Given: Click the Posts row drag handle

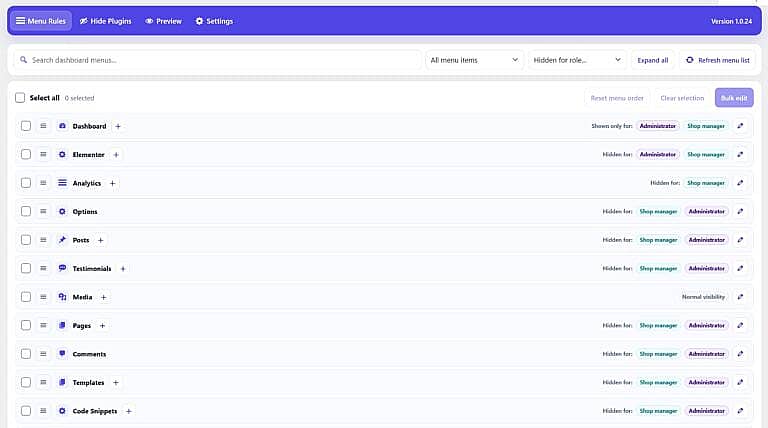Looking at the screenshot, I should (43, 239).
